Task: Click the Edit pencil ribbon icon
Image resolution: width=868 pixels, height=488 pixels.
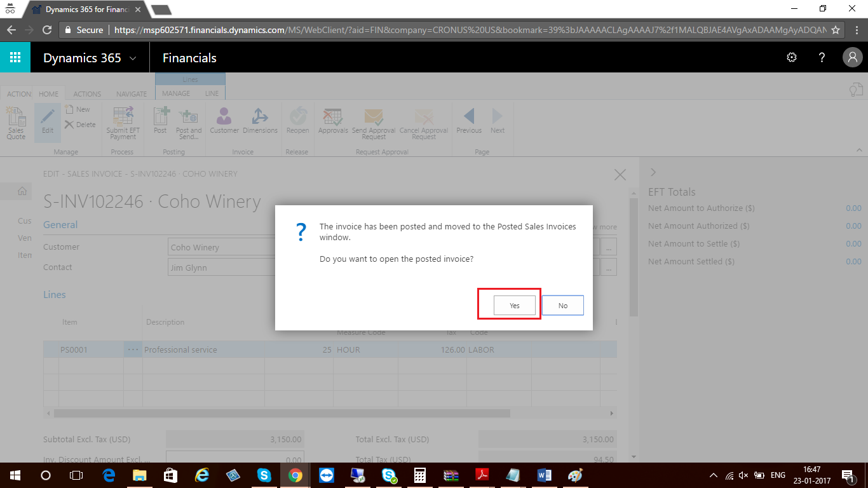Action: [x=48, y=123]
